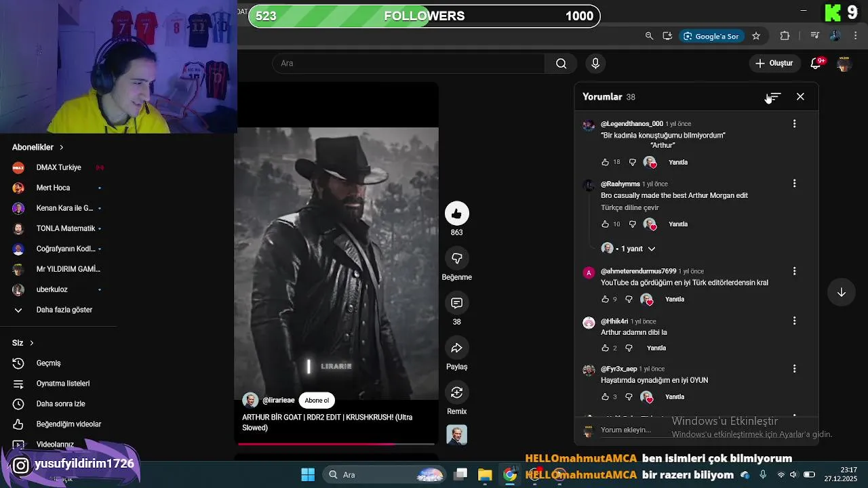Expand the Siz section chevron
Screen dimensions: 868x488
click(31, 343)
